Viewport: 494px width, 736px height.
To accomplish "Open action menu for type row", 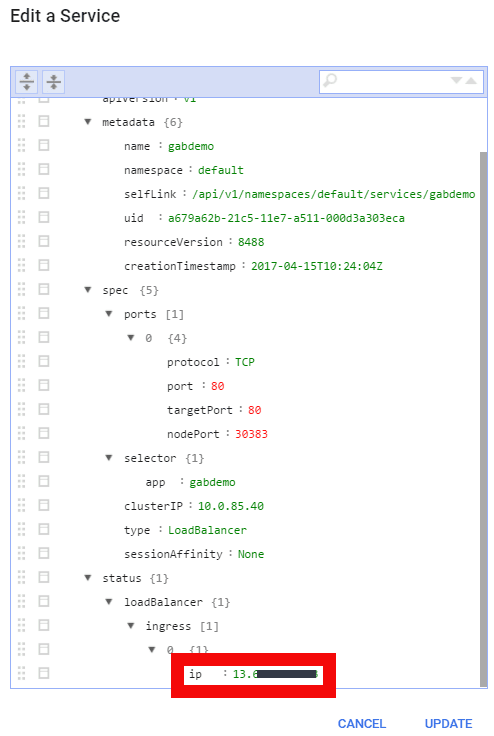I will pyautogui.click(x=44, y=529).
